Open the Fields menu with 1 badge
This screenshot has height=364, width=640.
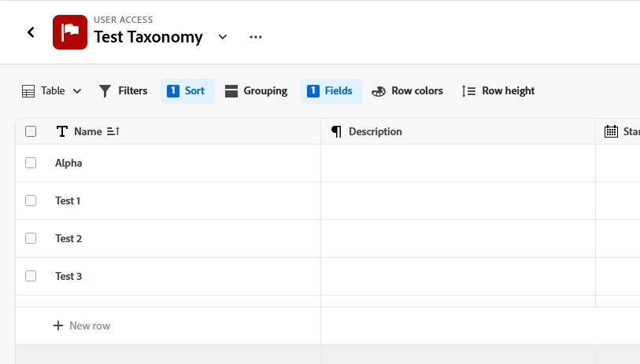[331, 91]
